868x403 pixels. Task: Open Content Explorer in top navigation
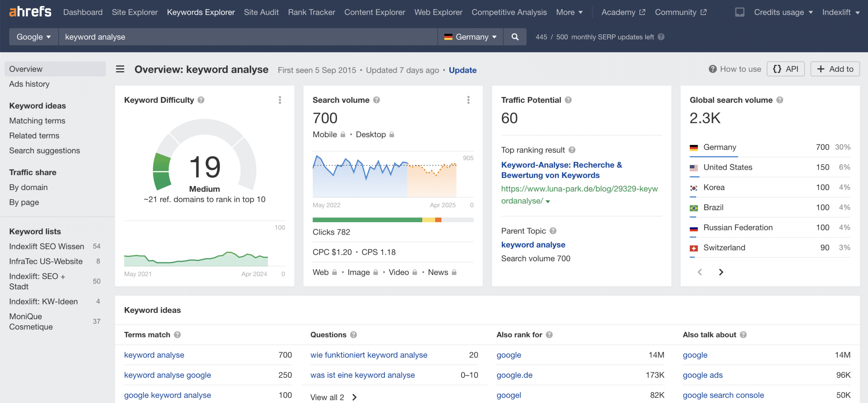pyautogui.click(x=375, y=12)
